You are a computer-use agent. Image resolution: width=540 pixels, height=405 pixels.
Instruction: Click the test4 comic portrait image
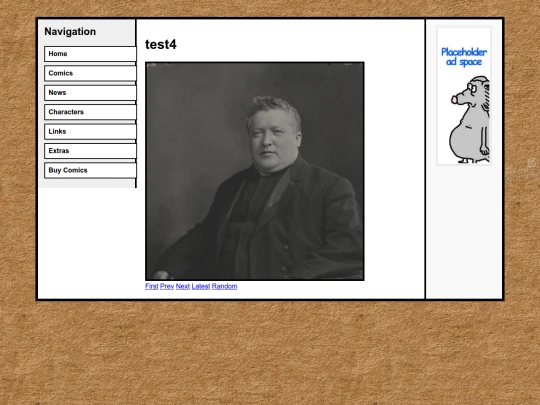pyautogui.click(x=255, y=171)
